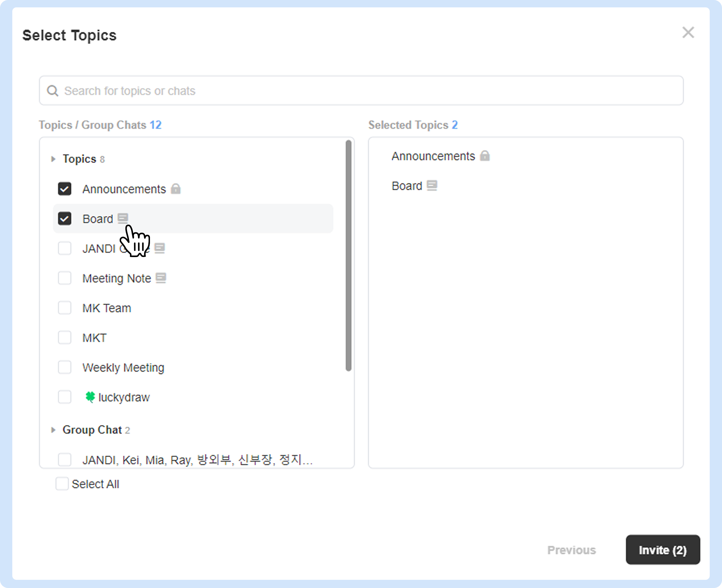Click the lock icon beside Announcements in topics list
This screenshot has height=588, width=722.
coord(176,189)
